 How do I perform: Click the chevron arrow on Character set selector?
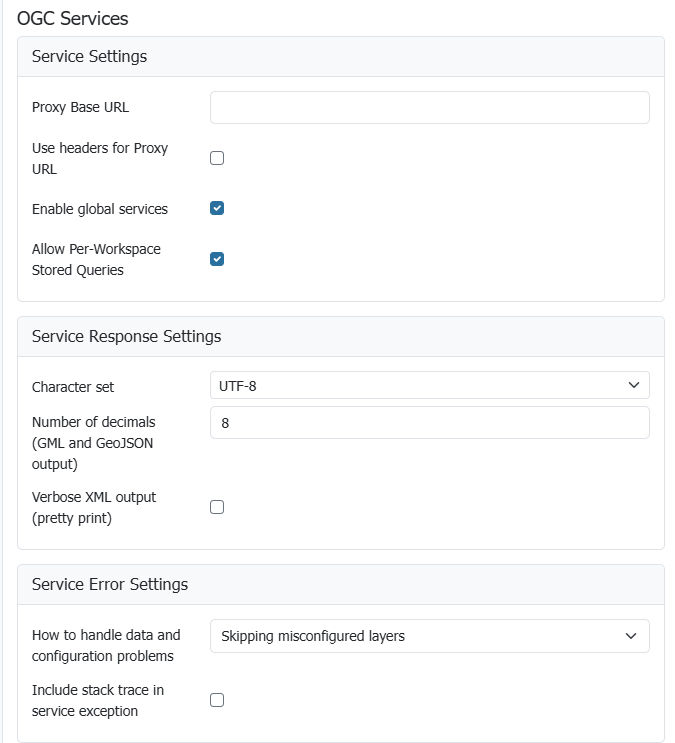632,385
